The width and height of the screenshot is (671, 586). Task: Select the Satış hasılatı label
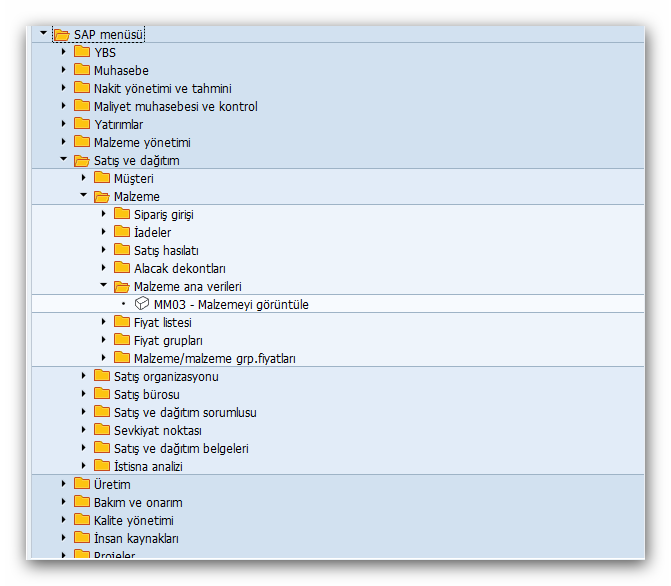(166, 250)
